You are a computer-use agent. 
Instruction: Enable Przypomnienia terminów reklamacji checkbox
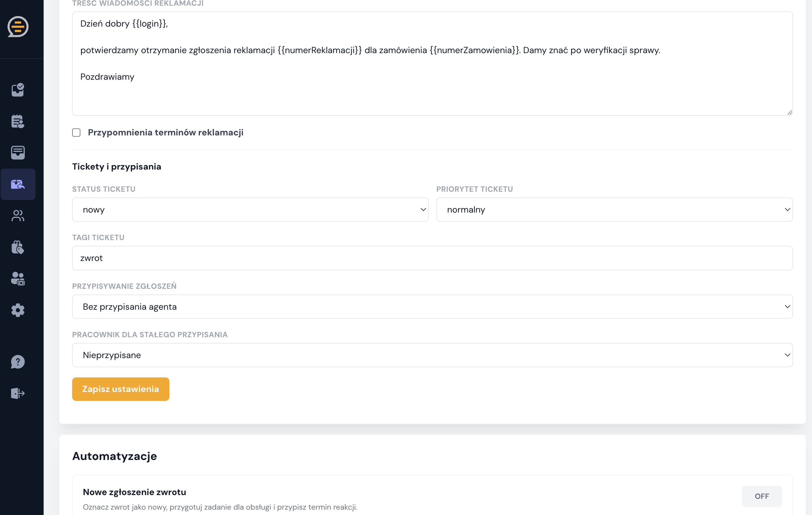click(76, 133)
